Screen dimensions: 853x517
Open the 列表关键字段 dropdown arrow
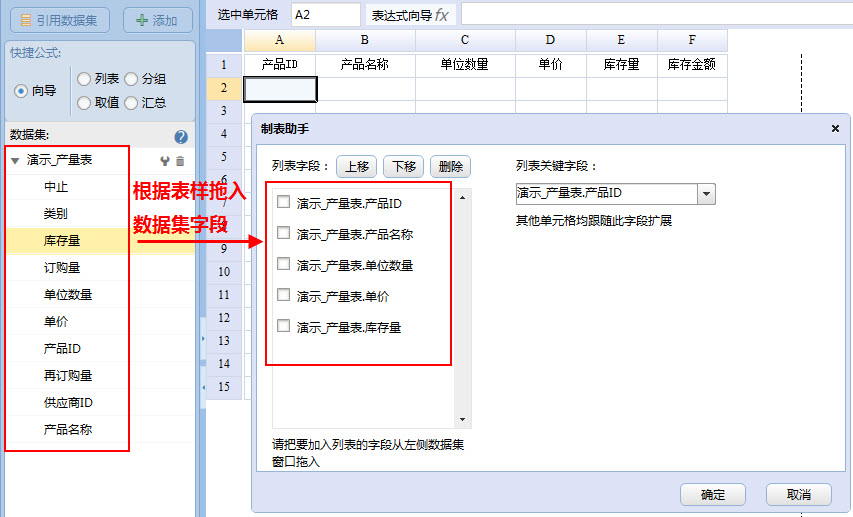click(706, 194)
